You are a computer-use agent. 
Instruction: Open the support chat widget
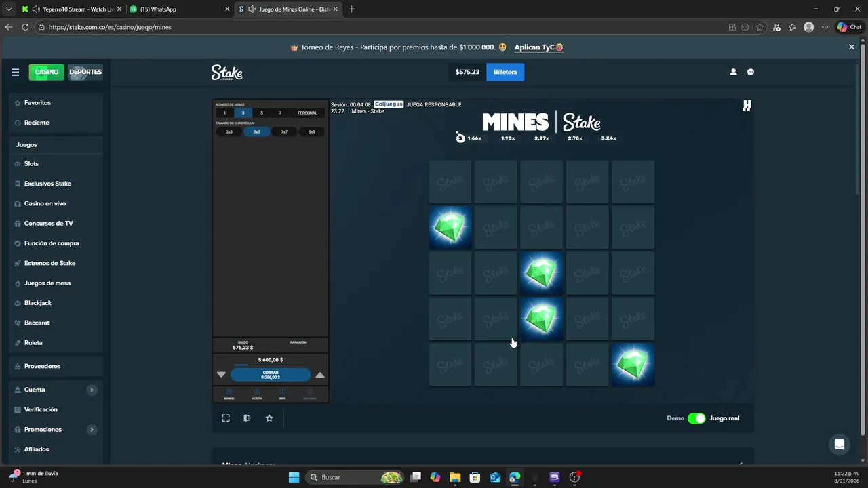[x=840, y=445]
